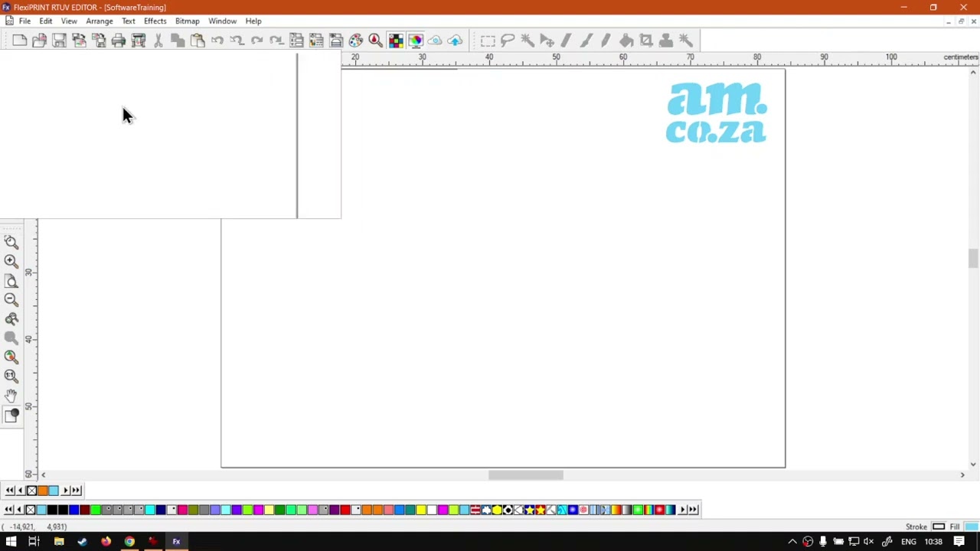980x551 pixels.
Task: Choose the orange swatch in upper swatch row
Action: (42, 491)
